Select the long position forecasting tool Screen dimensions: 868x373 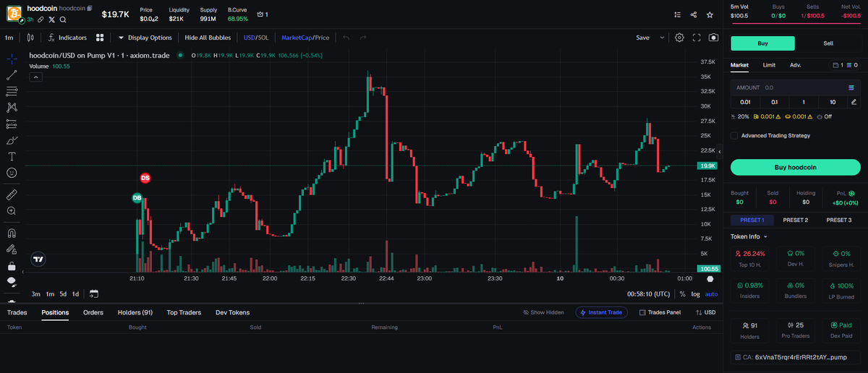click(x=12, y=124)
